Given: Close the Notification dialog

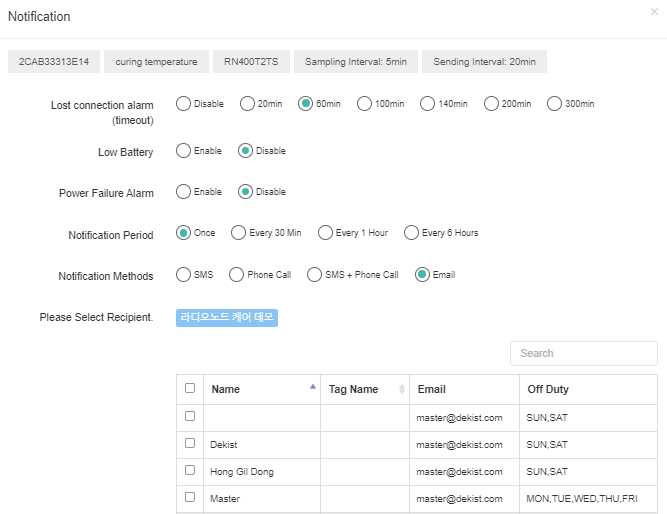Looking at the screenshot, I should (654, 12).
